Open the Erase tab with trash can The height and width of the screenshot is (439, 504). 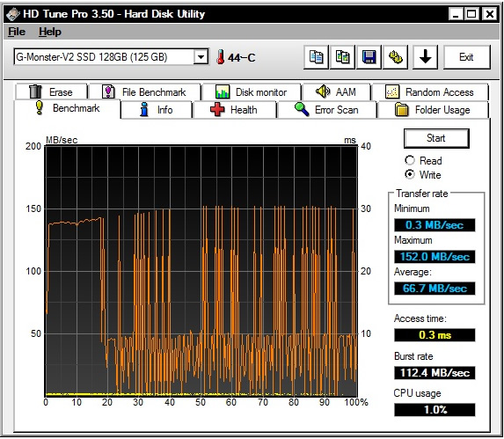pyautogui.click(x=51, y=92)
